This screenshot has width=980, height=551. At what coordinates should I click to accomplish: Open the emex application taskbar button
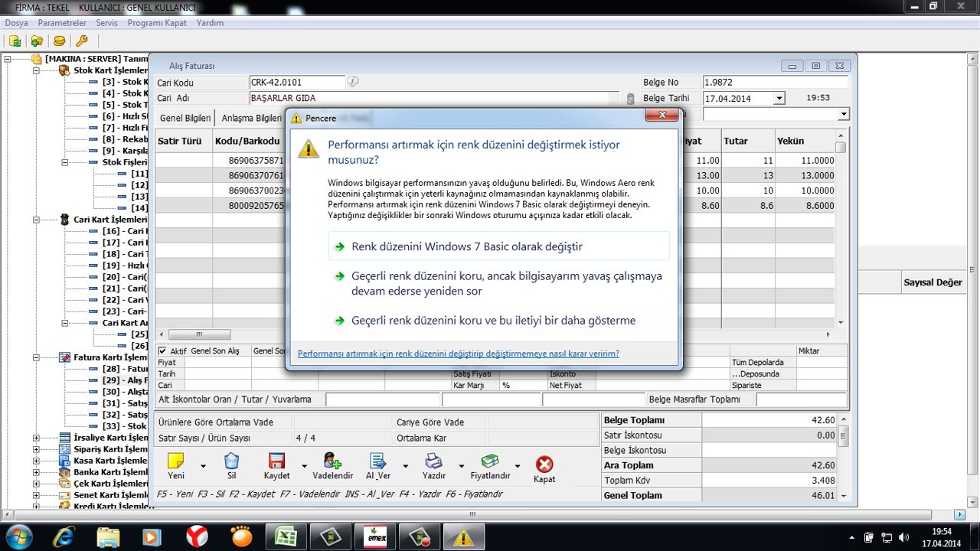pos(377,536)
